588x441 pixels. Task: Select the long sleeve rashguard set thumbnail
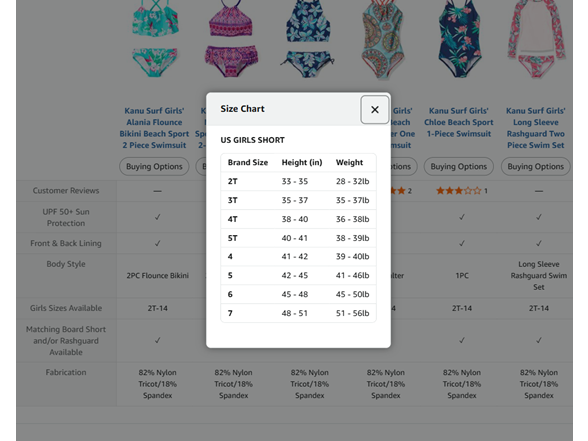coord(536,39)
